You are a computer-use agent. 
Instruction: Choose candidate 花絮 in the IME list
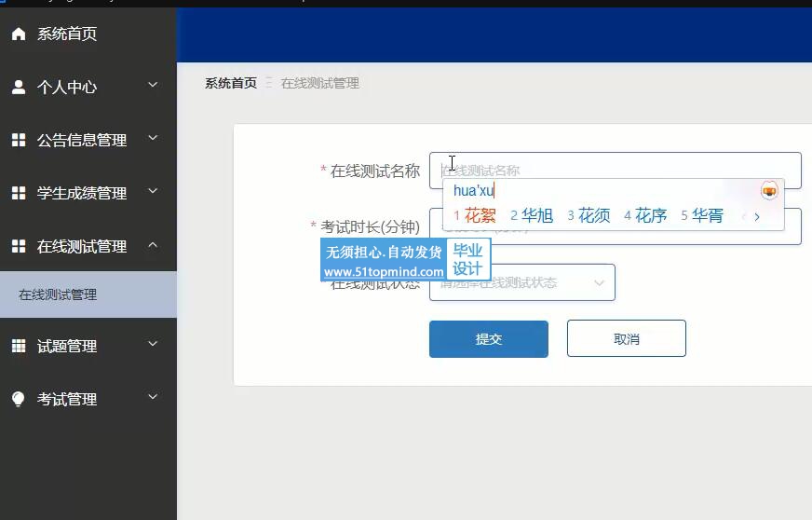coord(480,216)
